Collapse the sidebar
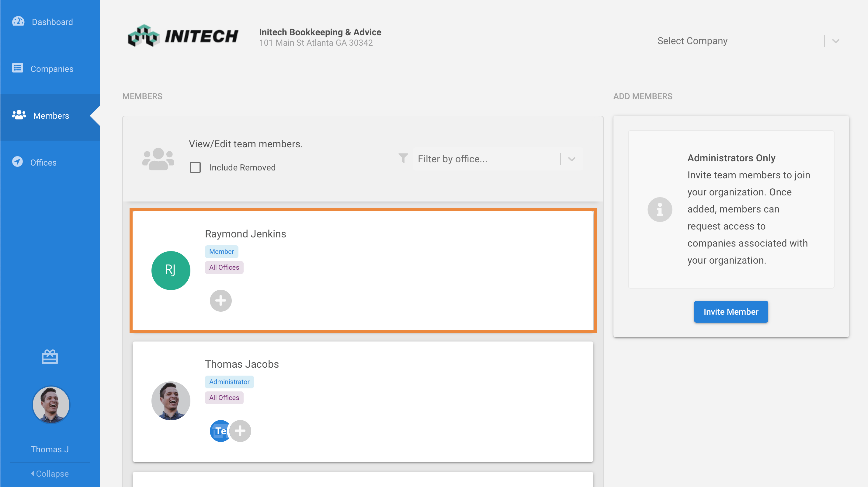Viewport: 868px width, 487px height. coord(50,474)
